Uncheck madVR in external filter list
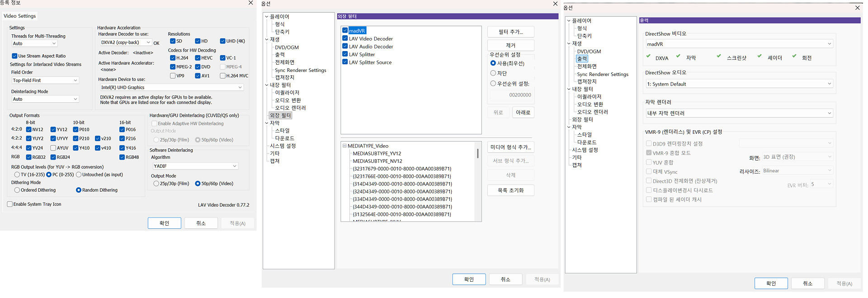Viewport: 868px width, 298px height. coord(345,30)
